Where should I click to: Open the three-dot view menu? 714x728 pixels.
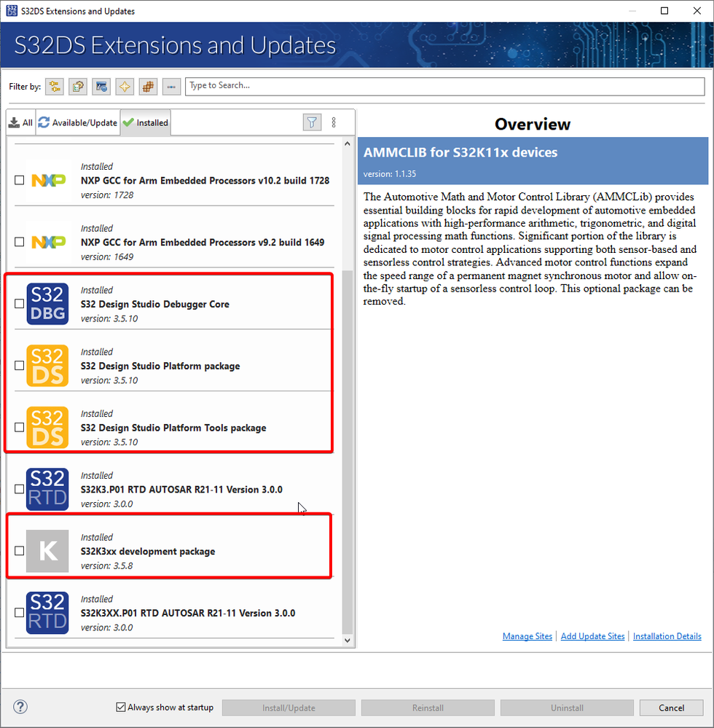point(334,122)
